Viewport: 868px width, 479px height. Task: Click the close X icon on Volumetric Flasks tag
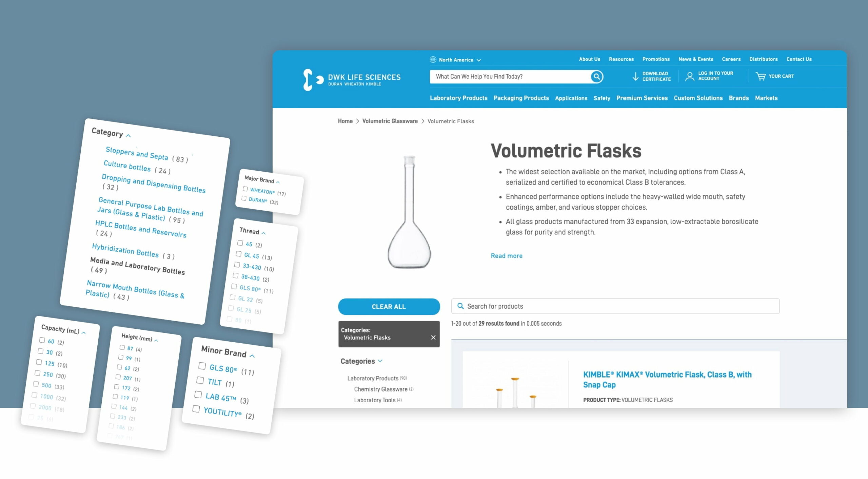pyautogui.click(x=433, y=337)
